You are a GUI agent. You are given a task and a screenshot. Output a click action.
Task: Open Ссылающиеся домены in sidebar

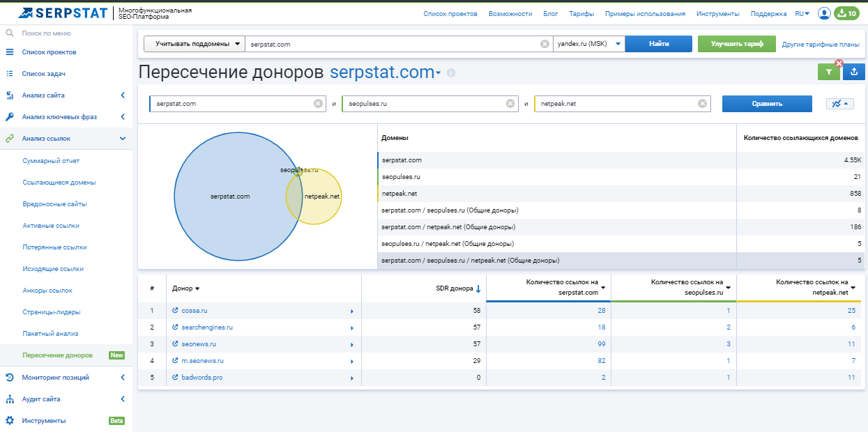click(x=59, y=183)
